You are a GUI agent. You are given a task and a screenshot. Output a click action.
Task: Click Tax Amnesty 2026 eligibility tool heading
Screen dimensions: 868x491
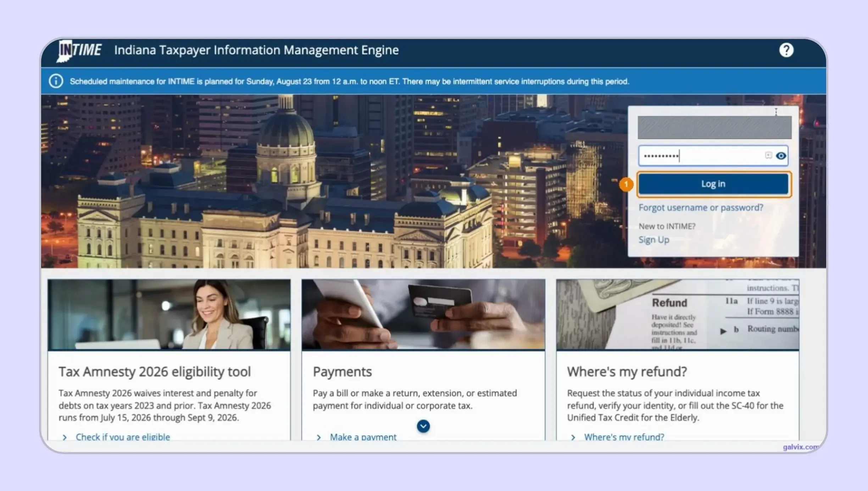(x=155, y=372)
